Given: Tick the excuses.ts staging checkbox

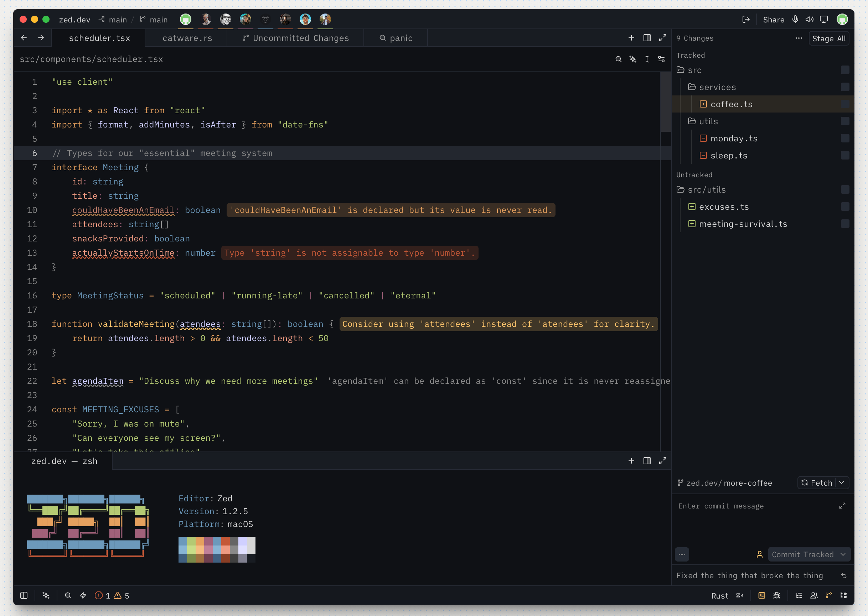Looking at the screenshot, I should [x=845, y=207].
